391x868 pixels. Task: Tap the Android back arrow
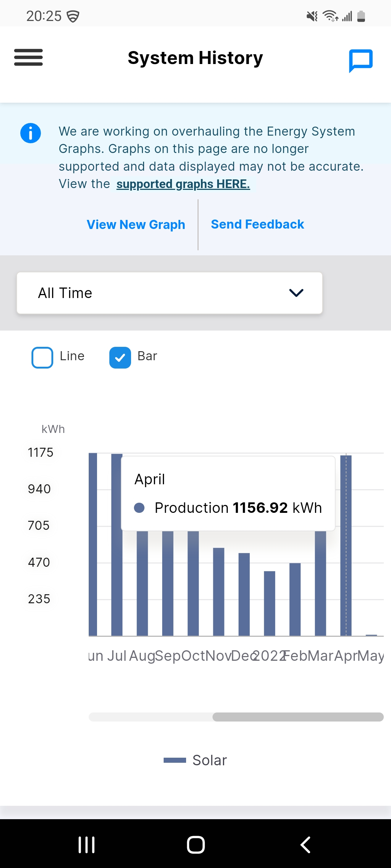305,845
